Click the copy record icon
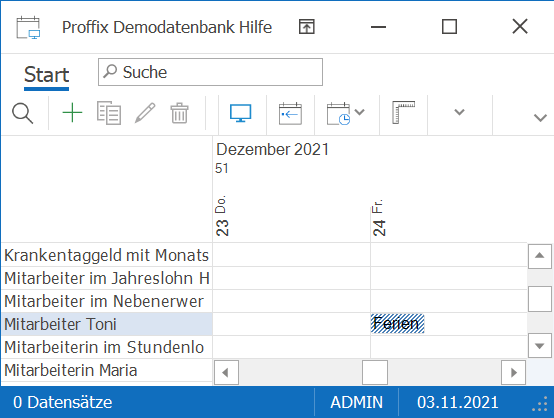The width and height of the screenshot is (554, 418). point(109,113)
